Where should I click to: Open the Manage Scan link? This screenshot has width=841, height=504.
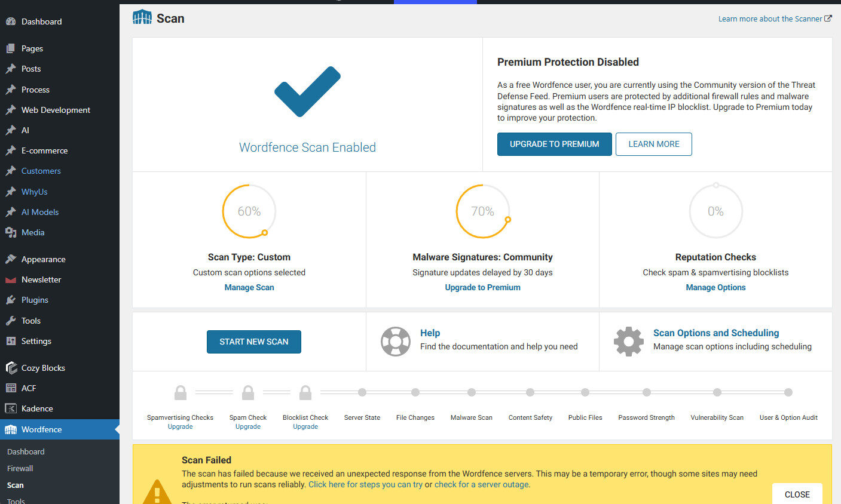coord(249,287)
